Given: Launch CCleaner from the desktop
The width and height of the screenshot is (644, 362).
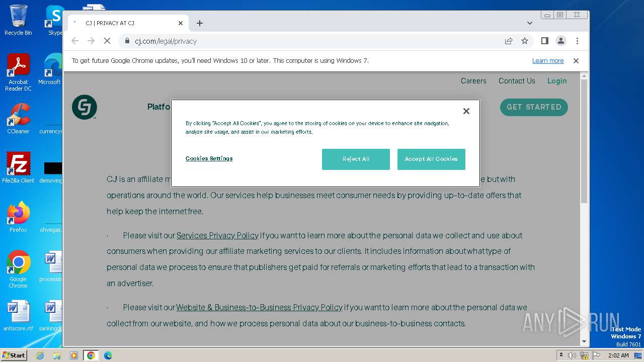Looking at the screenshot, I should 18,119.
